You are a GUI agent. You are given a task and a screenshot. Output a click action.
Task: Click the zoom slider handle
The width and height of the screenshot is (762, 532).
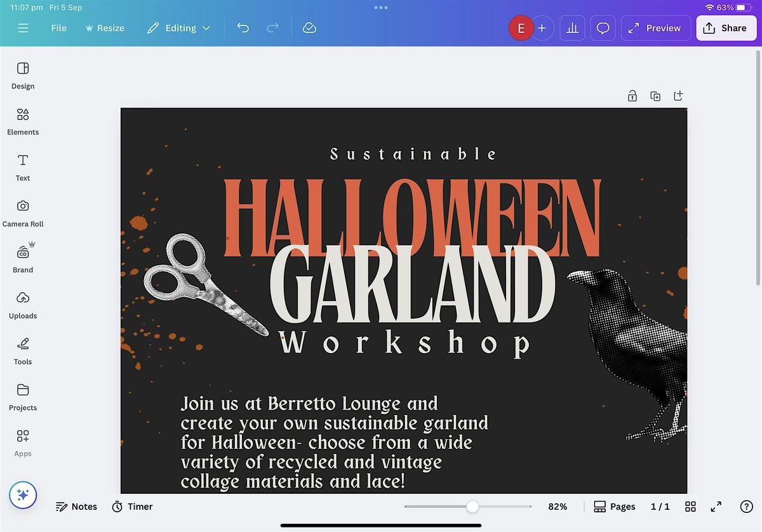click(472, 507)
